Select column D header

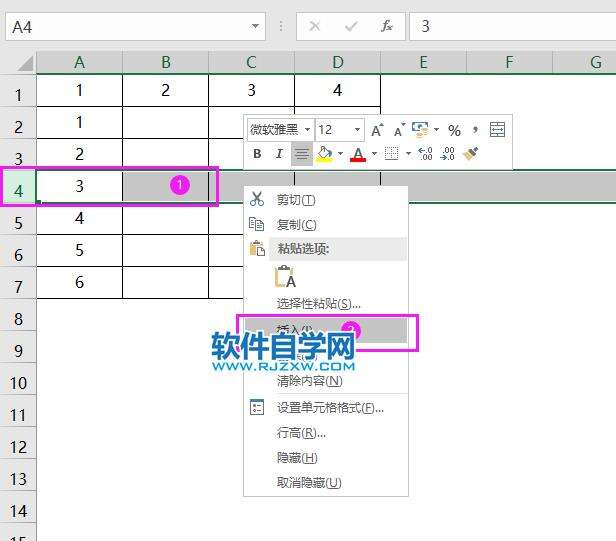pyautogui.click(x=337, y=62)
